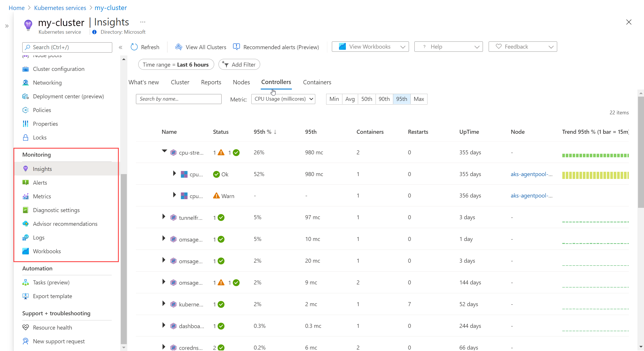The width and height of the screenshot is (644, 351).
Task: Select the Min aggregation option
Action: point(334,99)
